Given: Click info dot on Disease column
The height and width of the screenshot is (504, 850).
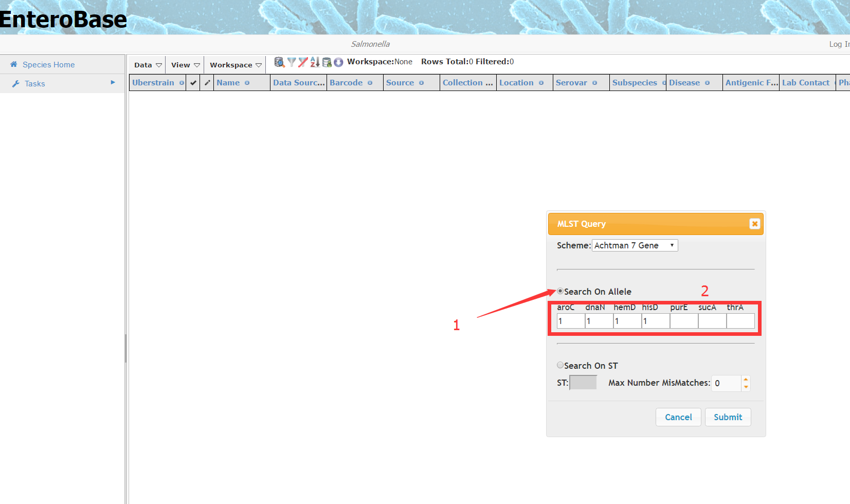Looking at the screenshot, I should 707,83.
